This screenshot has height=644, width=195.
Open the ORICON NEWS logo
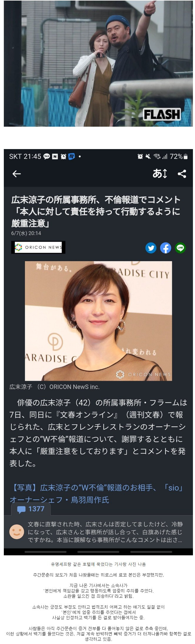click(38, 247)
